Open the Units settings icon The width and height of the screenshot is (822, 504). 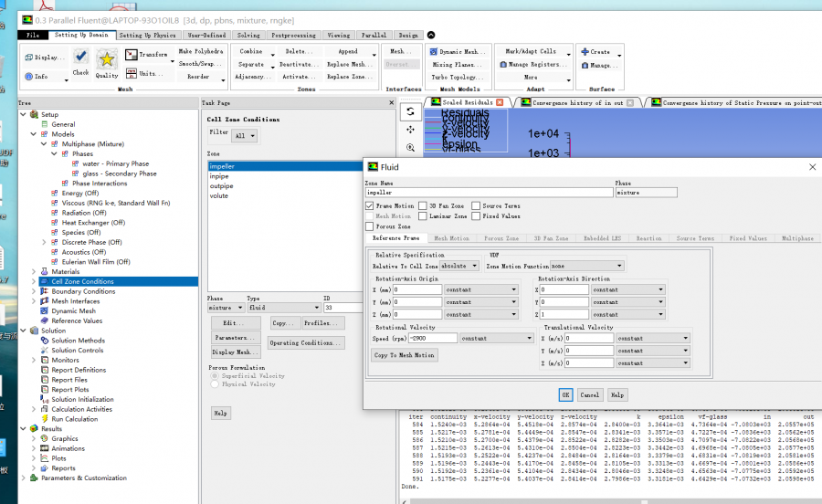[x=131, y=73]
